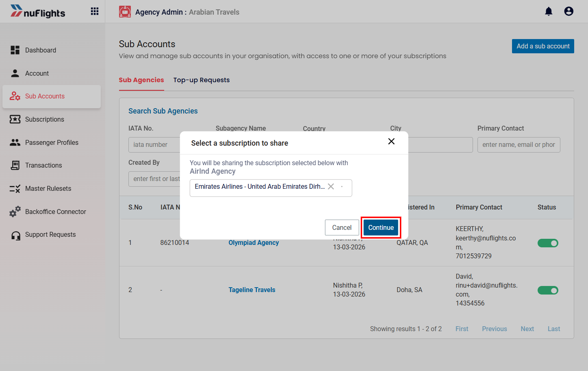Viewport: 588px width, 371px height.
Task: Focus the Primary Contact search field
Action: [x=519, y=145]
